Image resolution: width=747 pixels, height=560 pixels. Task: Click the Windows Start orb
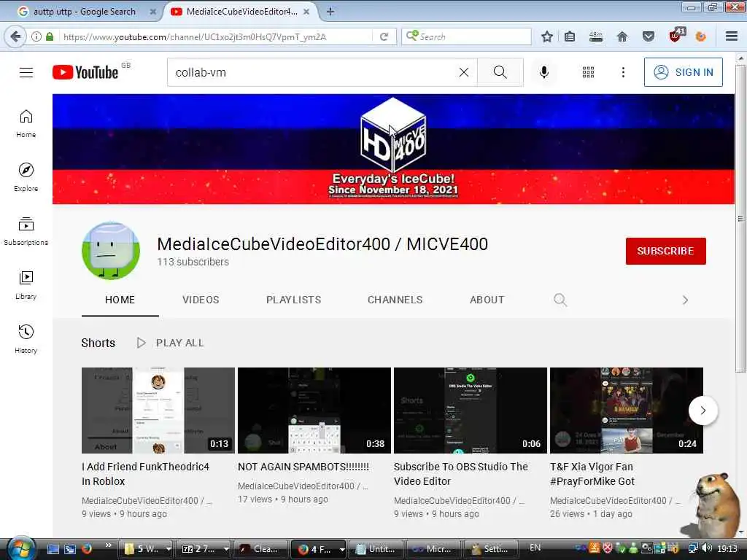pyautogui.click(x=20, y=548)
